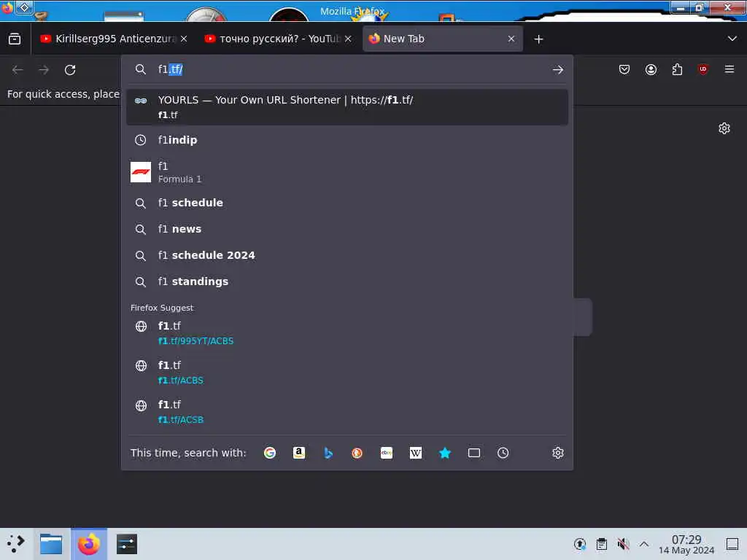Open search settings gear in dropdown
Image resolution: width=747 pixels, height=560 pixels.
[558, 453]
